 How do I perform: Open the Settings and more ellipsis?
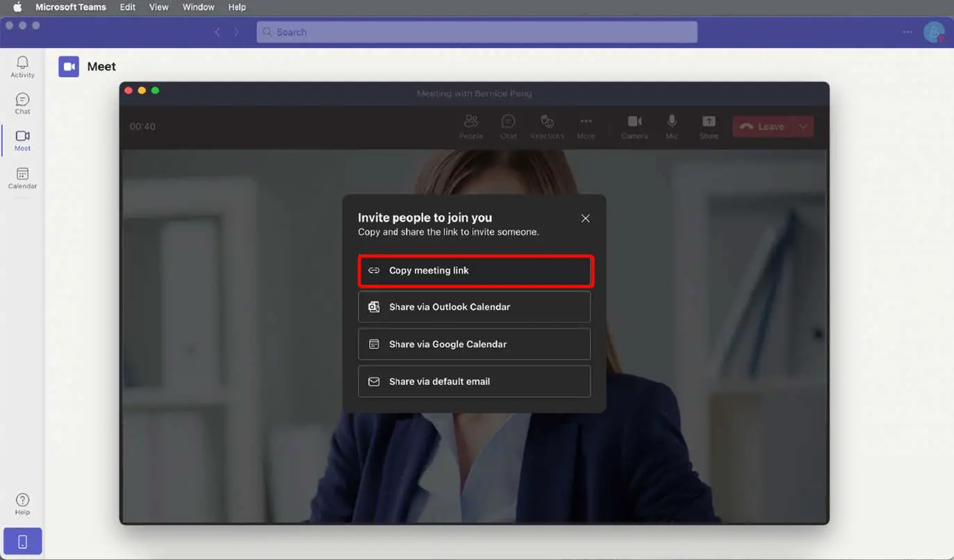tap(907, 32)
